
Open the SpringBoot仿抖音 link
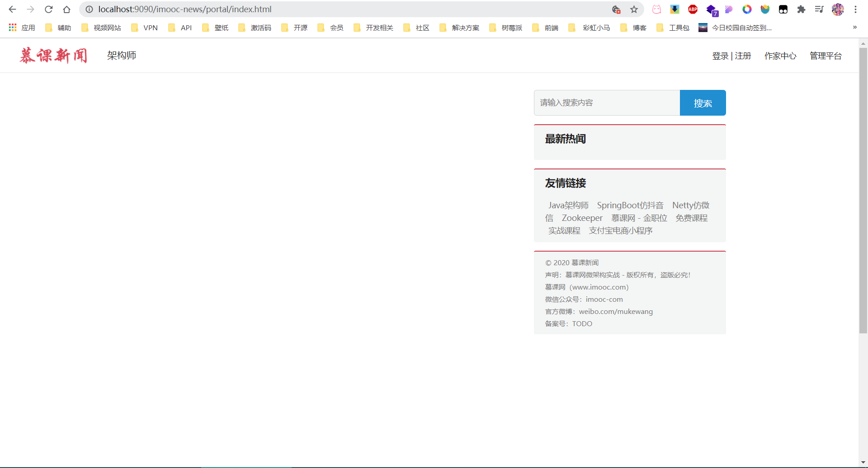point(630,206)
